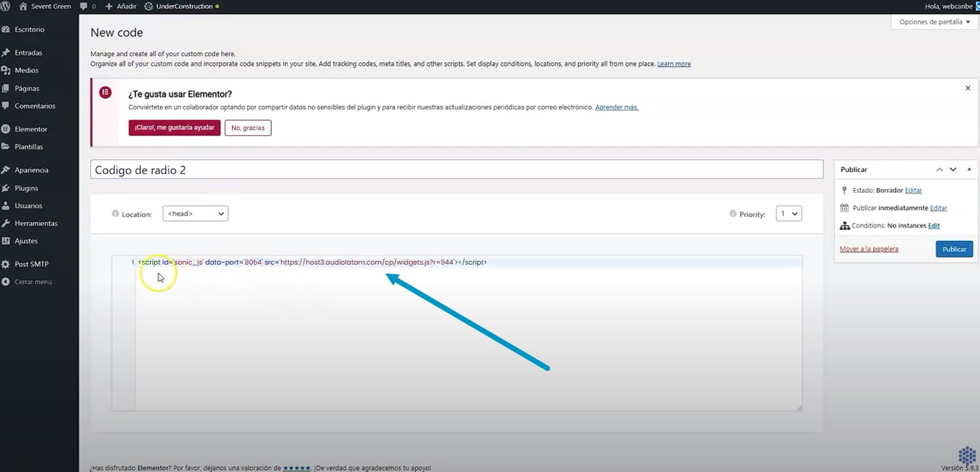Viewport: 980px width, 472px height.
Task: Click the UnderConstruction gear icon
Action: coord(148,6)
